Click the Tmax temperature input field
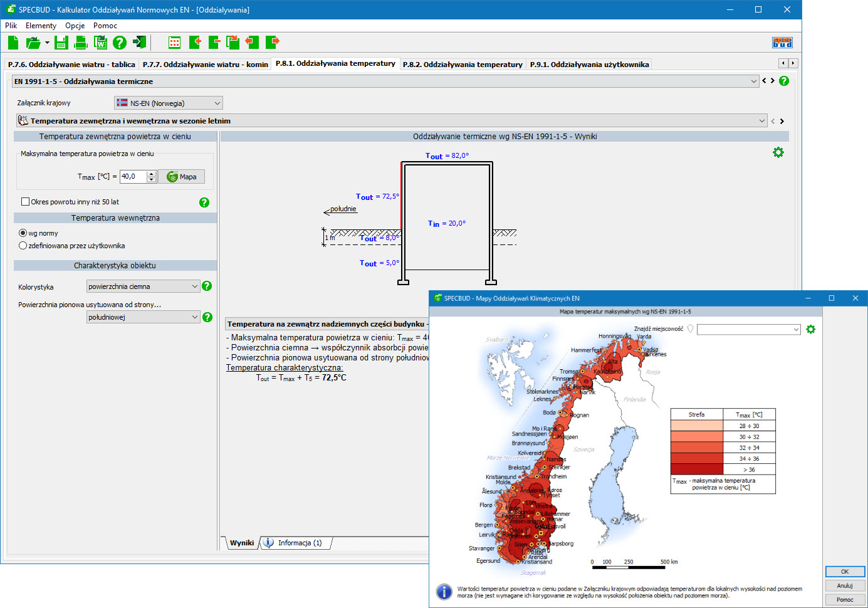 133,177
